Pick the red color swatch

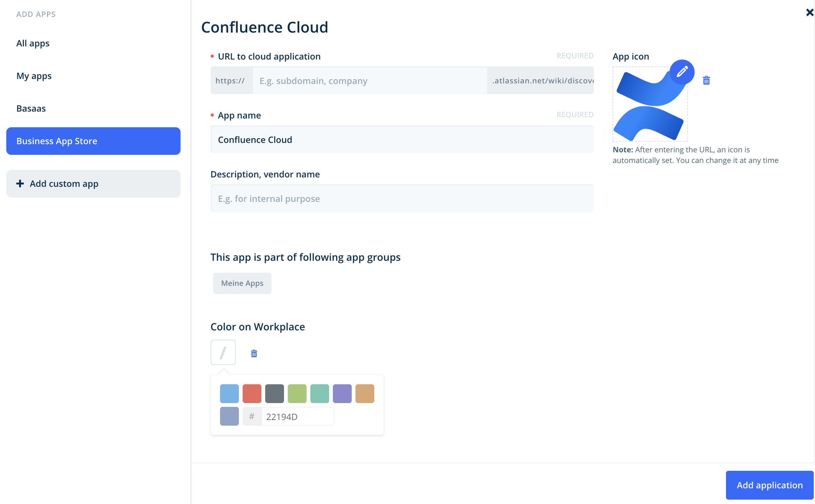252,394
